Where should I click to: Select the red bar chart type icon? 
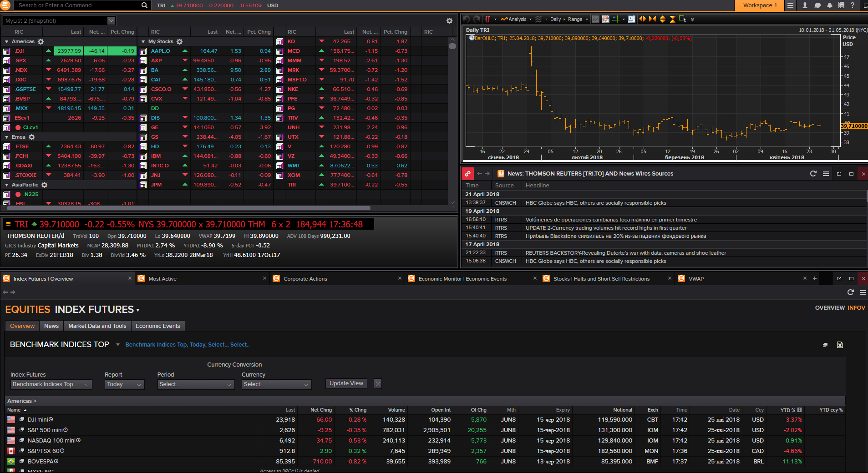487,19
